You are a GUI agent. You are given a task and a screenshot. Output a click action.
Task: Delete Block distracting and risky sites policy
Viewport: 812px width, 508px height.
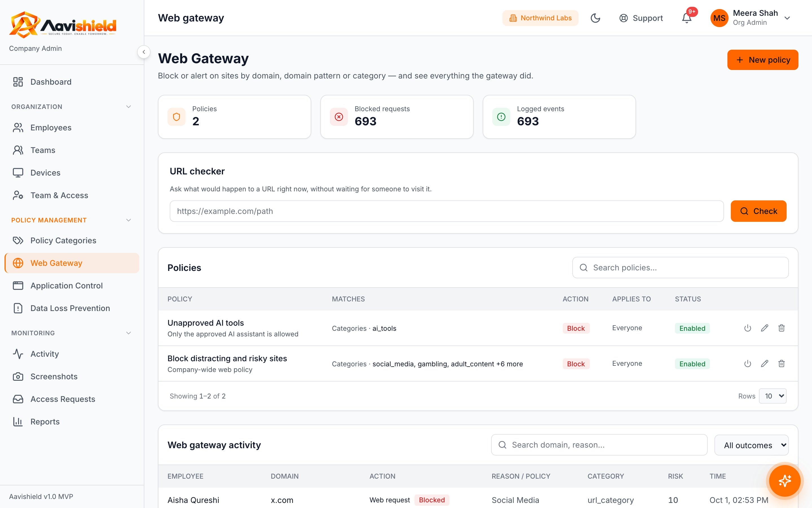point(782,364)
